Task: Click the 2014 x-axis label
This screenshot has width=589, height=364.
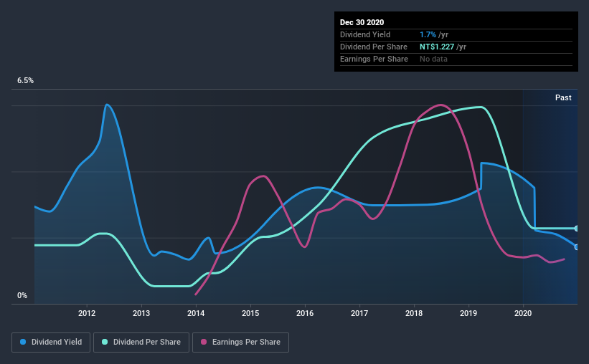Action: 196,313
